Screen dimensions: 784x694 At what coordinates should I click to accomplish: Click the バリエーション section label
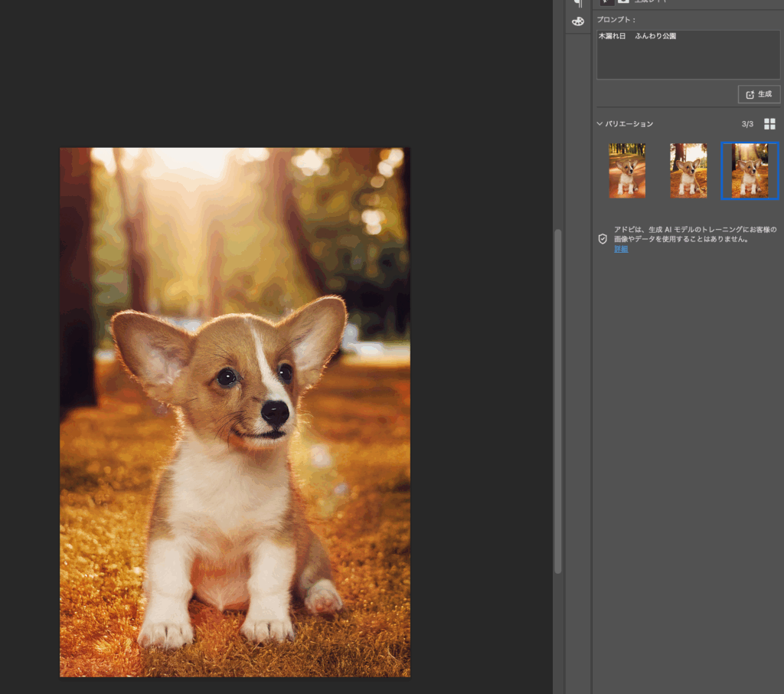pyautogui.click(x=629, y=124)
